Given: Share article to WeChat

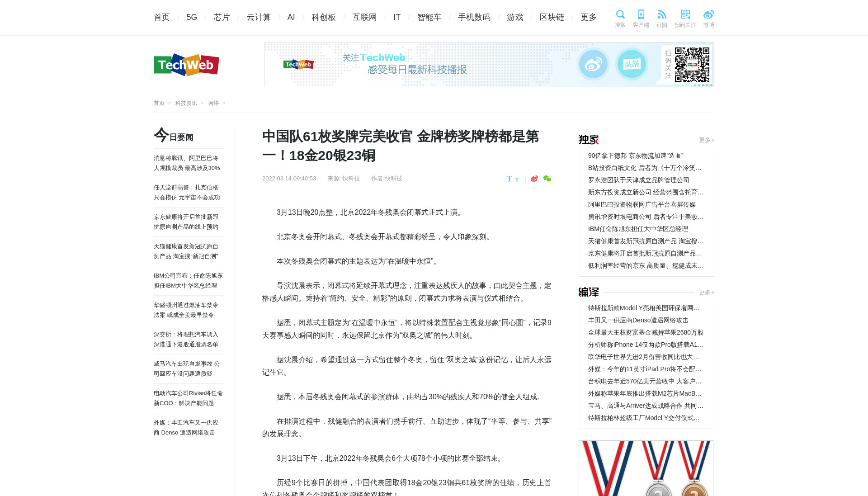Looking at the screenshot, I should [547, 179].
